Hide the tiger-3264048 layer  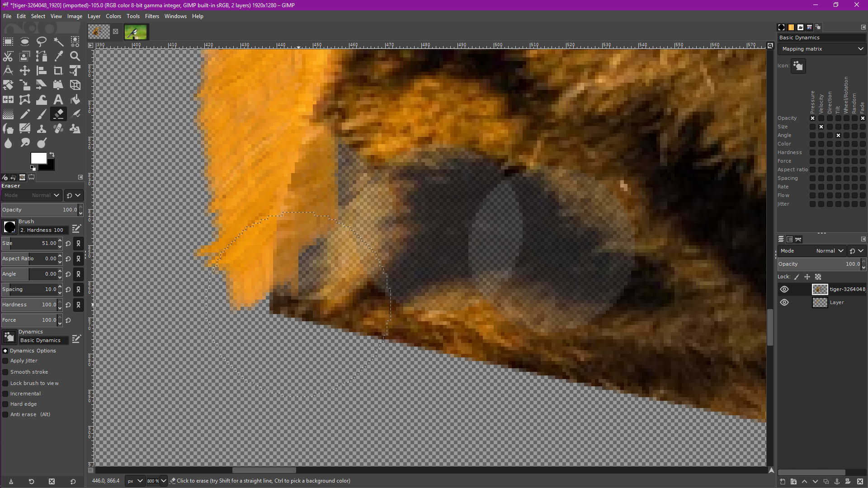point(784,289)
